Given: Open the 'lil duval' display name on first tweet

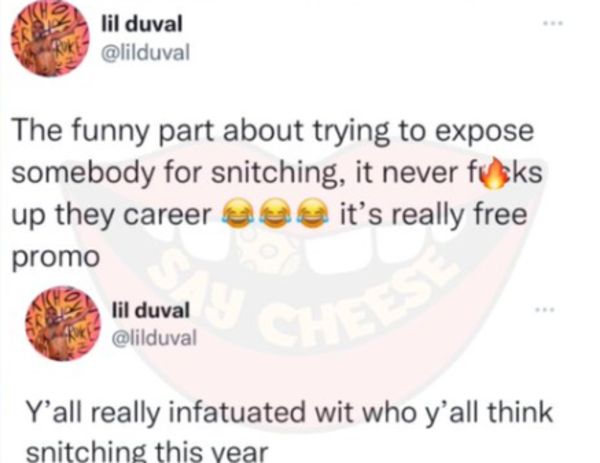Looking at the screenshot, I should coord(142,24).
